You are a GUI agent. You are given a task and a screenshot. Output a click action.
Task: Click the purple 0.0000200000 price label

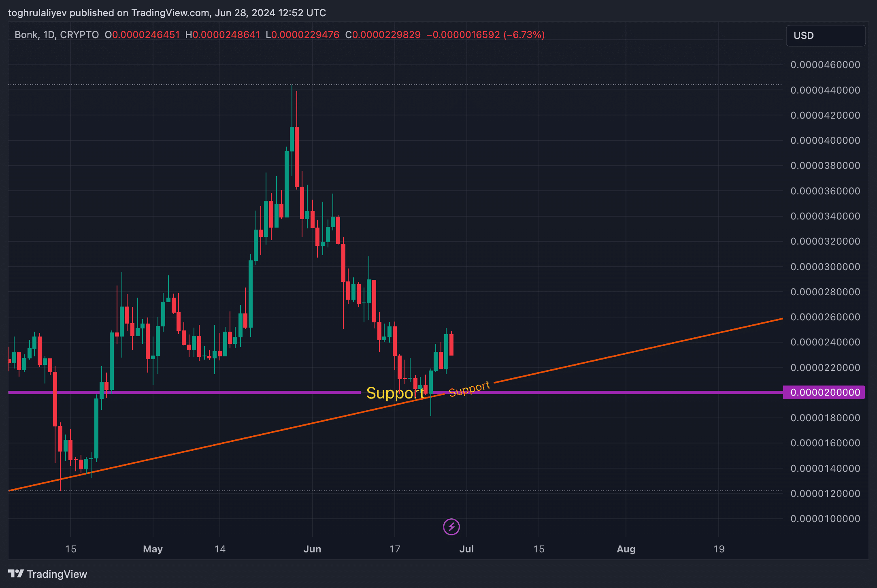tap(824, 392)
